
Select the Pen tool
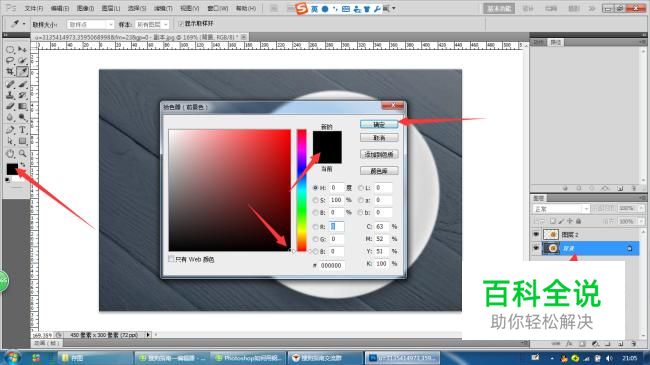point(10,130)
